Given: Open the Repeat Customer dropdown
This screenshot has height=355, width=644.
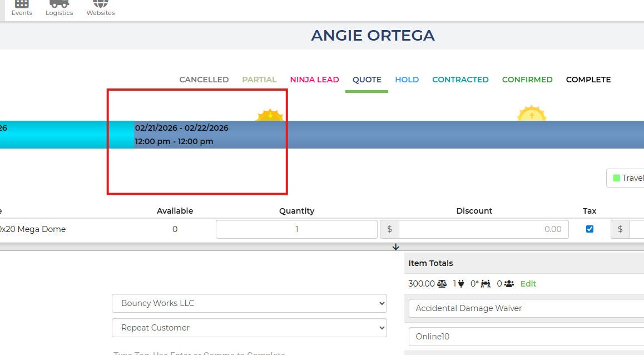Looking at the screenshot, I should point(249,328).
